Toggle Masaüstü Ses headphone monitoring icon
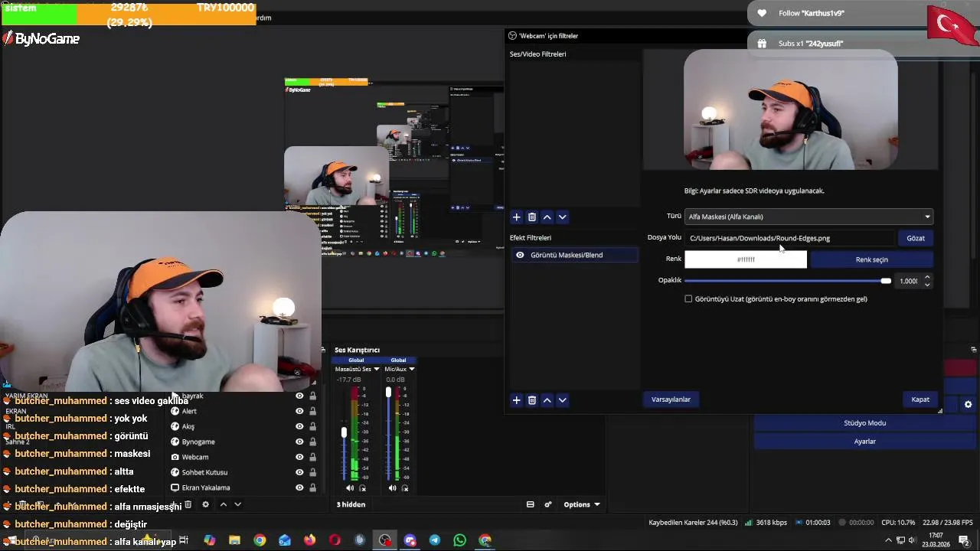The width and height of the screenshot is (980, 551). pyautogui.click(x=362, y=488)
